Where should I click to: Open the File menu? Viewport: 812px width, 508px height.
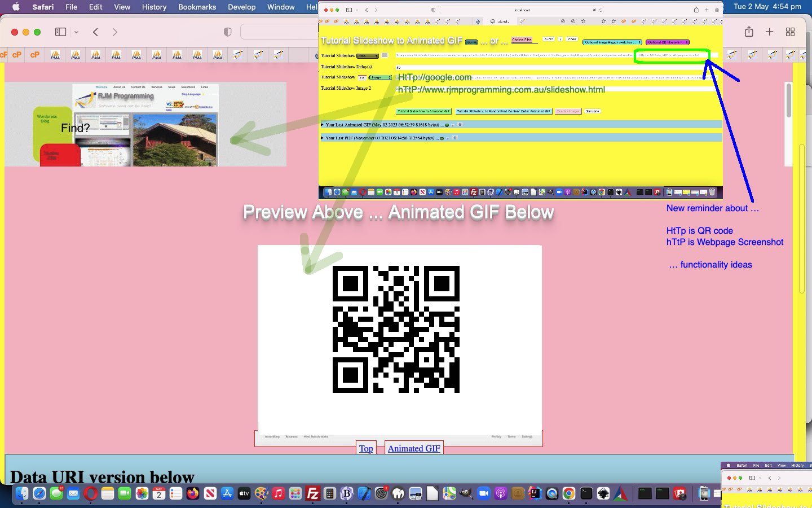pos(72,7)
